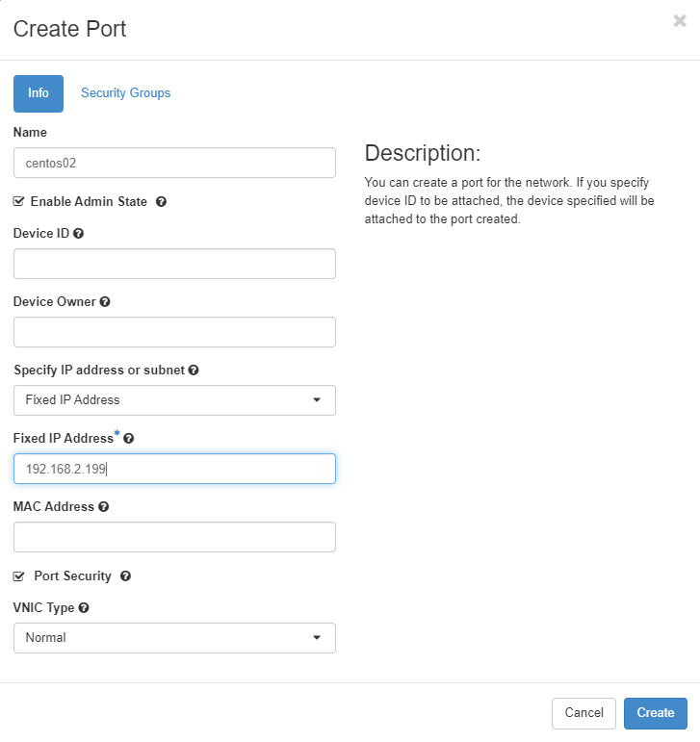
Task: Switch to the Security Groups tab
Action: tap(125, 93)
